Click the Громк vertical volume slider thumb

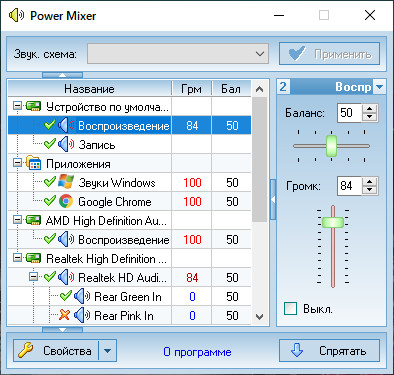(x=333, y=222)
